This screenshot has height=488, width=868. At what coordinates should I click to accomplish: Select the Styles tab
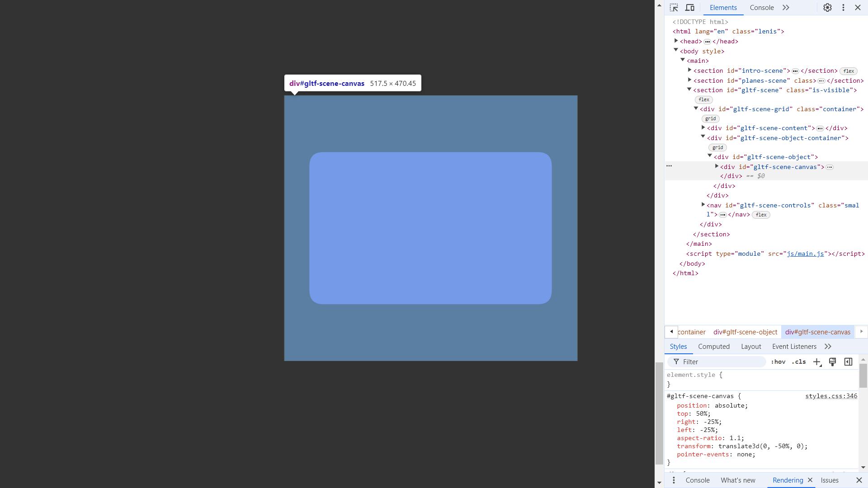point(678,347)
